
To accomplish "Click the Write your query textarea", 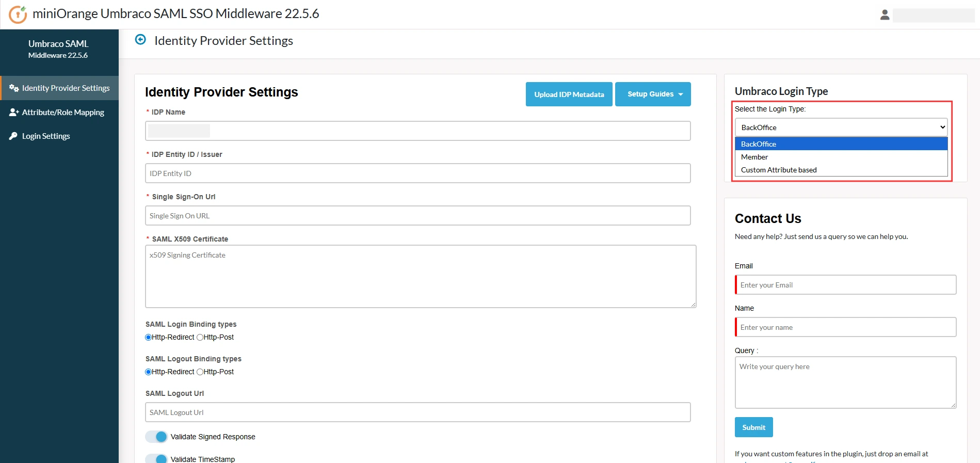I will tap(846, 382).
